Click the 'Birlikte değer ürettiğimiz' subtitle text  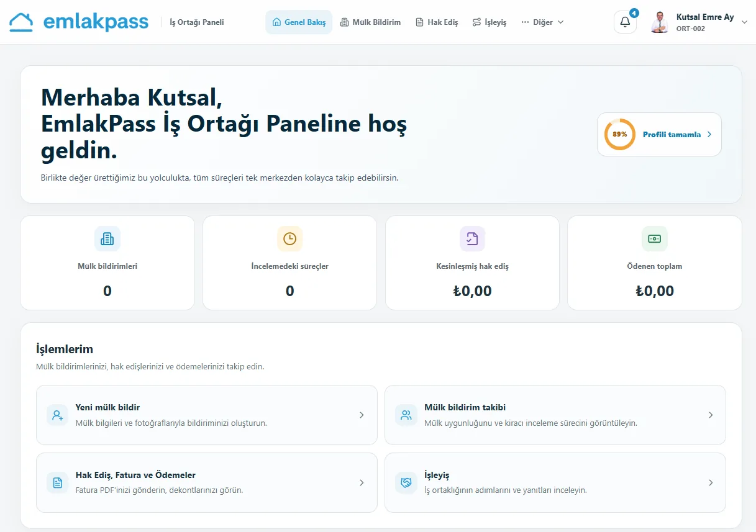[219, 178]
